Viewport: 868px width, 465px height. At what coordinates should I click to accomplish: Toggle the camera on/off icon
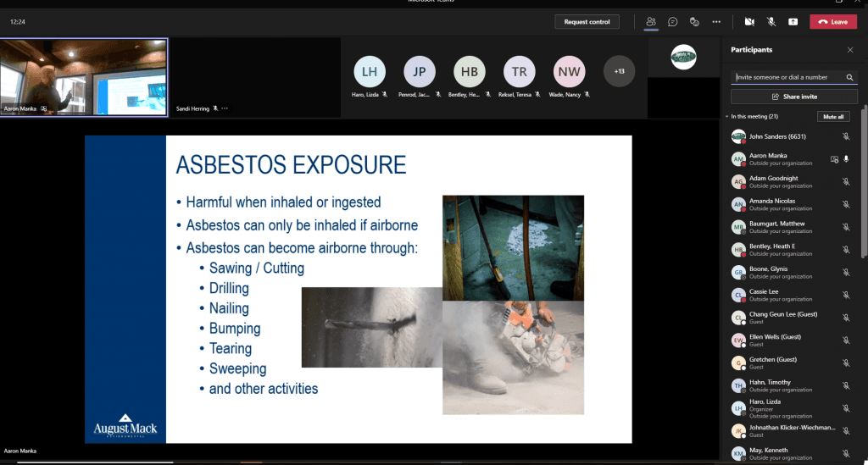(x=749, y=21)
